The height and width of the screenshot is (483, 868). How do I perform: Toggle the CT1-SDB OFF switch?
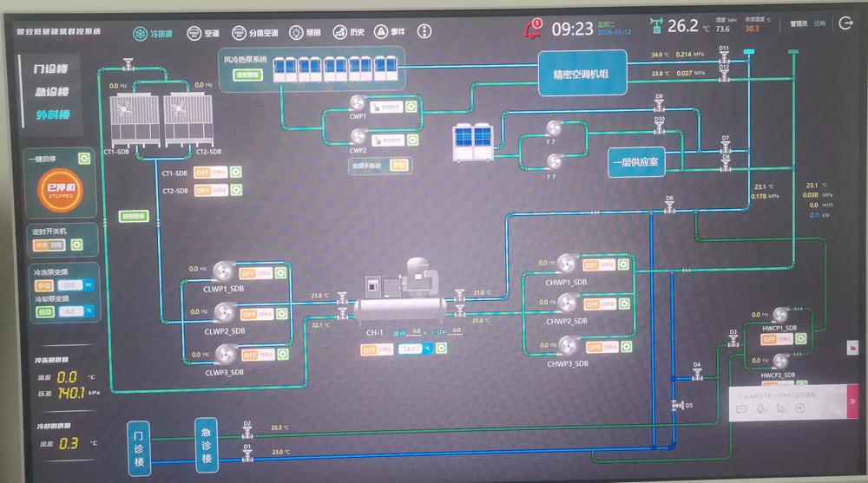(210, 172)
